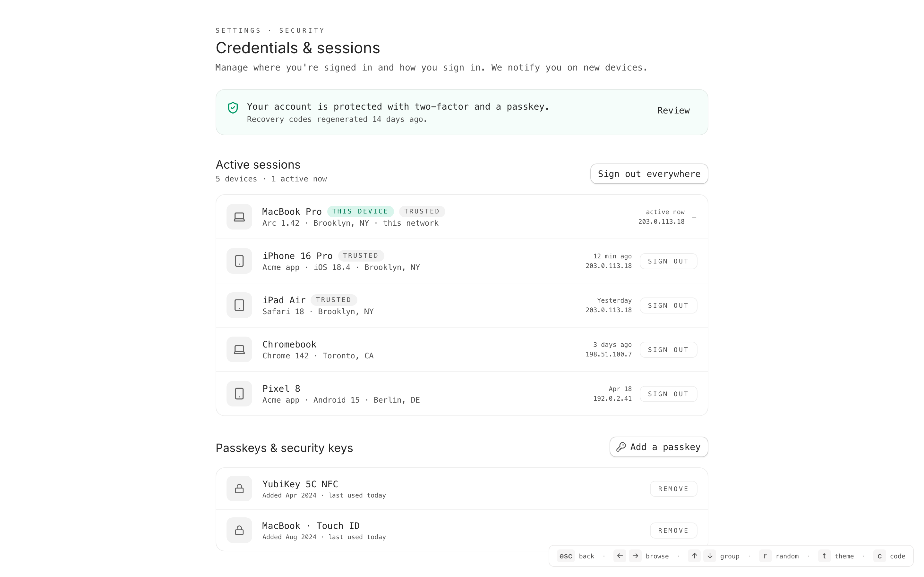Click the esc back key hint
924x577 pixels.
[566, 556]
